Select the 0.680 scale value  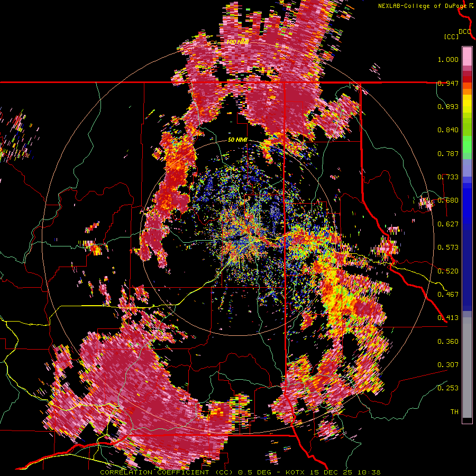pyautogui.click(x=448, y=200)
